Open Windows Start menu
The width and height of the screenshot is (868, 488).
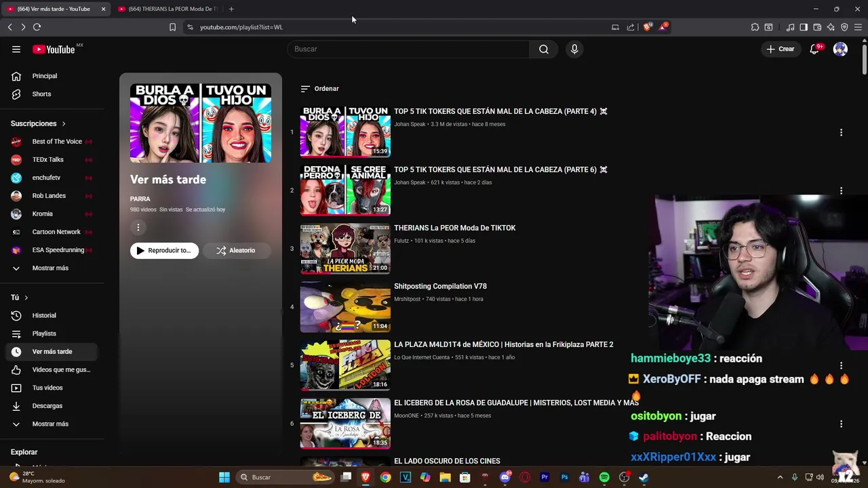click(224, 477)
